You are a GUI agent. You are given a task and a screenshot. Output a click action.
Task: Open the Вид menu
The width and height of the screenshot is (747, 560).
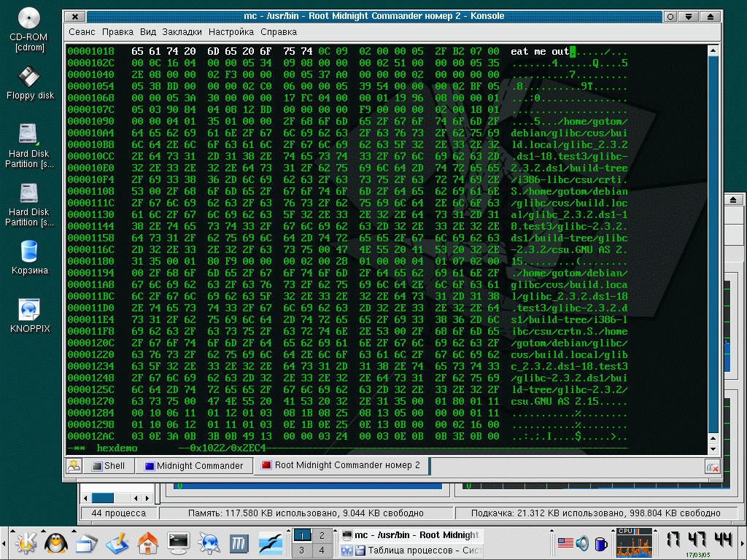[147, 32]
